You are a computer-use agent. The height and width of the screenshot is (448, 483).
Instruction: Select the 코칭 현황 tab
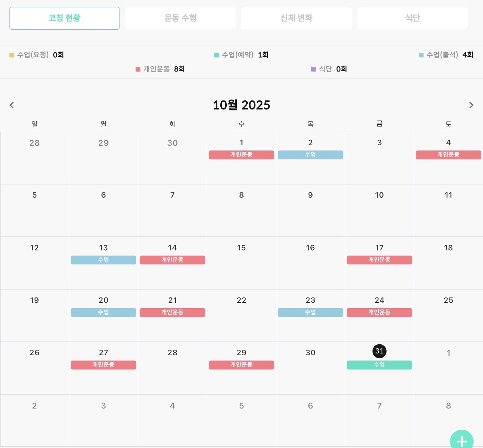pyautogui.click(x=64, y=18)
